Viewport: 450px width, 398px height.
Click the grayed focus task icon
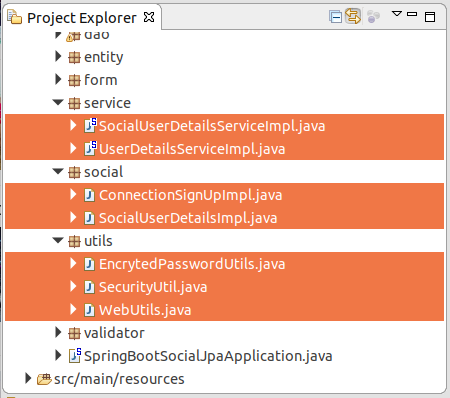(373, 16)
